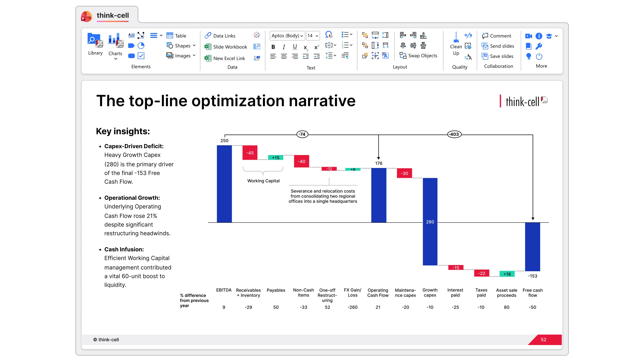Expand the Shapes dropdown
This screenshot has height=362, width=644.
tap(194, 46)
